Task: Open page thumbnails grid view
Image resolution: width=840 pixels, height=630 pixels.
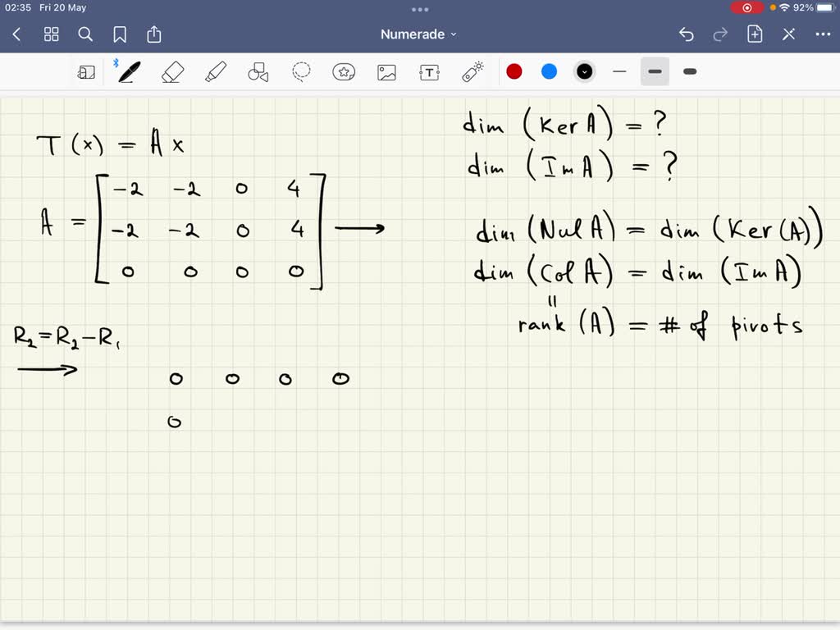Action: (52, 34)
